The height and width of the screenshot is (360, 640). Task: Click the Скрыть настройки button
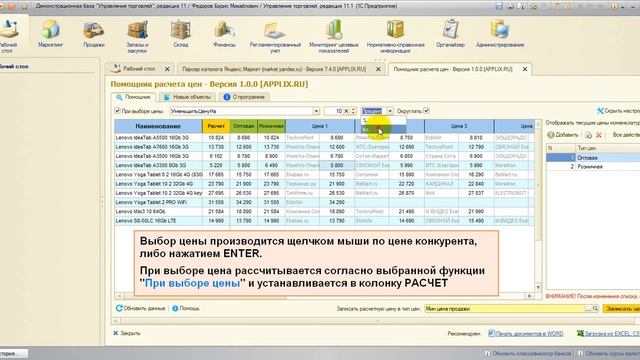[x=618, y=111]
